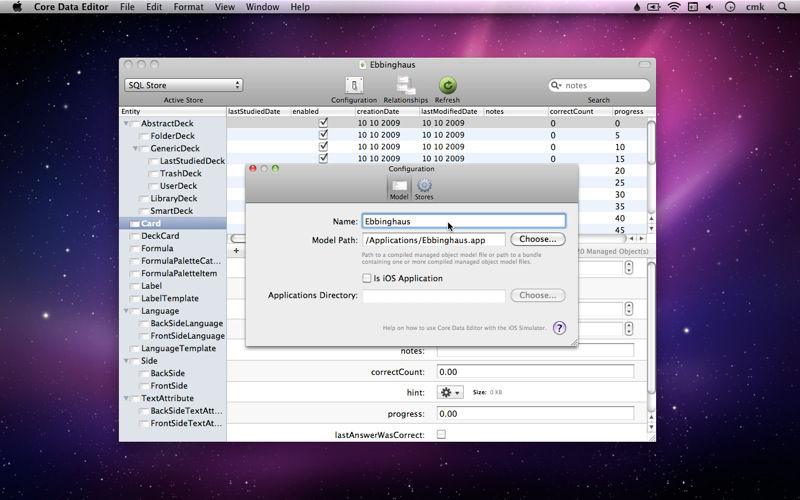
Task: Sort by the progress column header
Action: pos(629,111)
